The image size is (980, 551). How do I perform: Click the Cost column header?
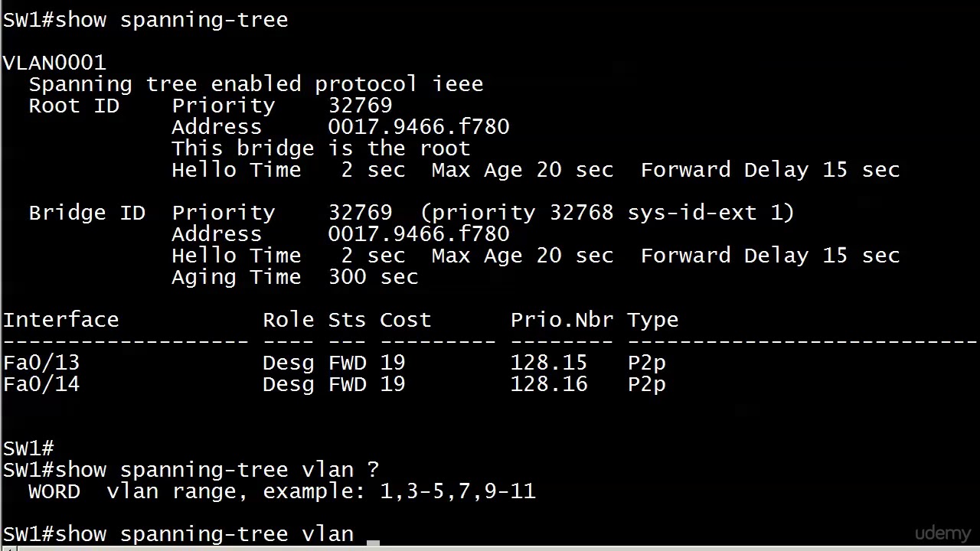tap(405, 320)
